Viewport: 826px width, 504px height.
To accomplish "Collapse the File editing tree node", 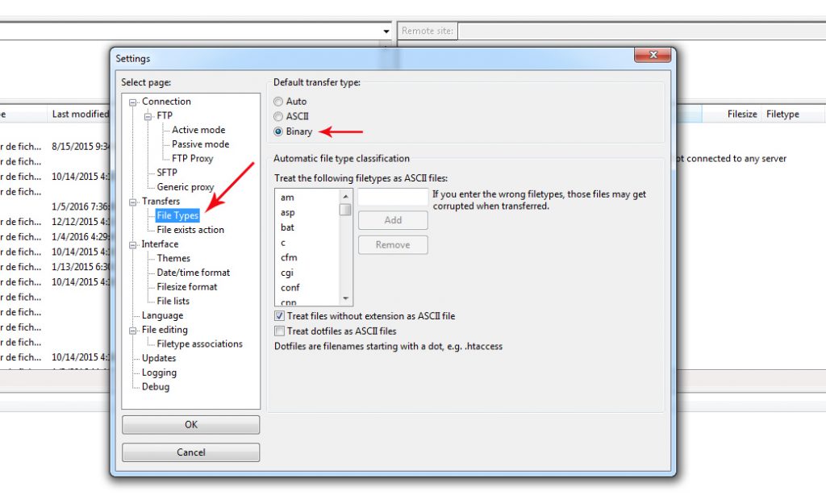I will 133,331.
